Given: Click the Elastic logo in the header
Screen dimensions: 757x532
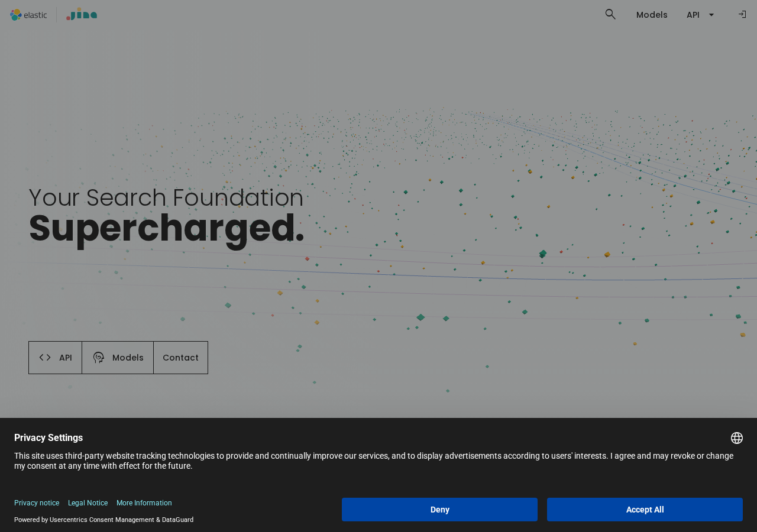Looking at the screenshot, I should [28, 15].
